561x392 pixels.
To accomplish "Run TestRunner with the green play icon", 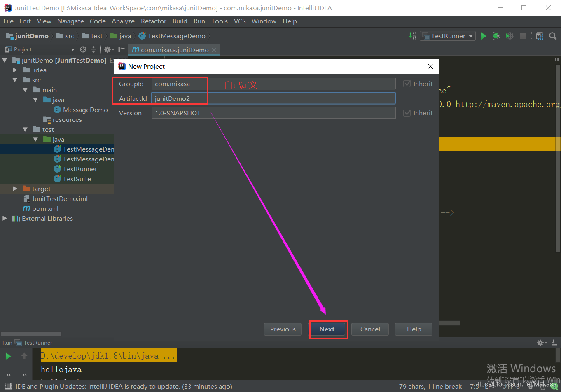I will click(484, 36).
